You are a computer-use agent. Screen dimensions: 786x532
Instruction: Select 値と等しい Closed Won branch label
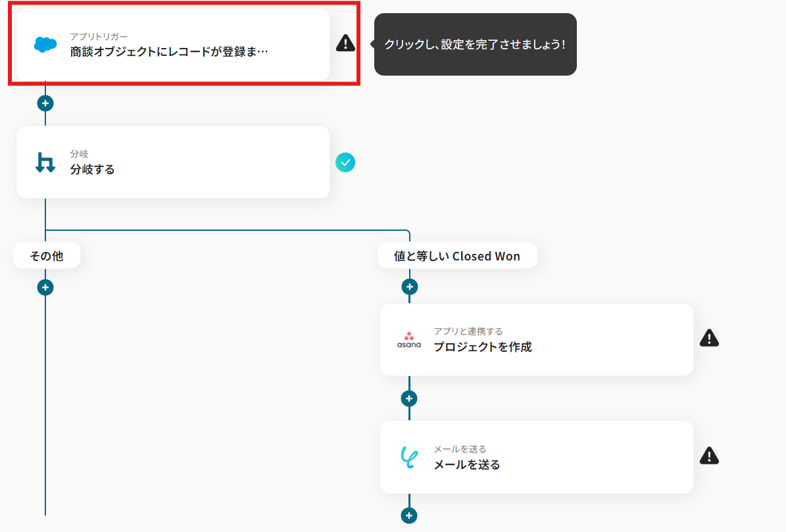[x=457, y=256]
